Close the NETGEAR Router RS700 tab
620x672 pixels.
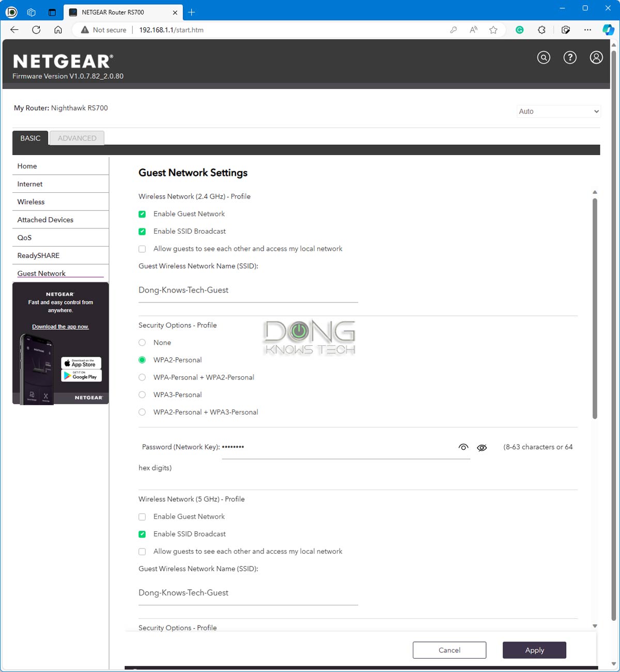point(175,12)
